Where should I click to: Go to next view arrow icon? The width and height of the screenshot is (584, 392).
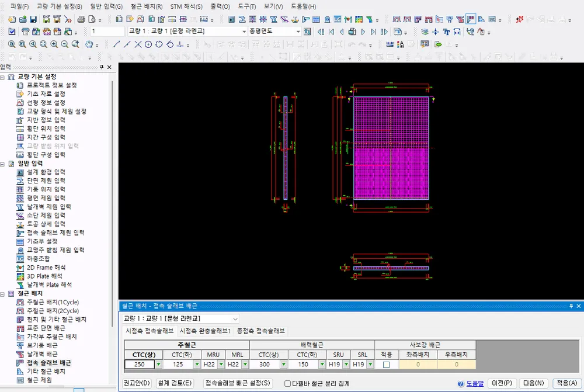tap(363, 32)
